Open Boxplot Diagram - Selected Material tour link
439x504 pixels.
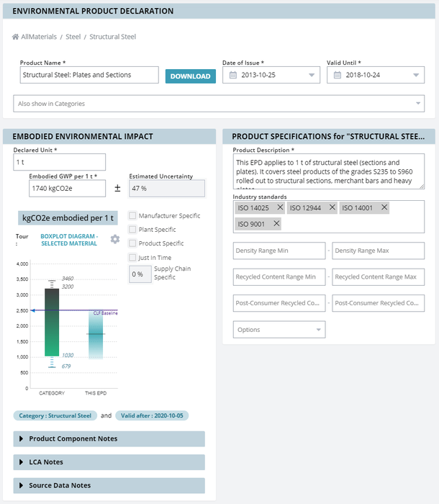[69, 240]
